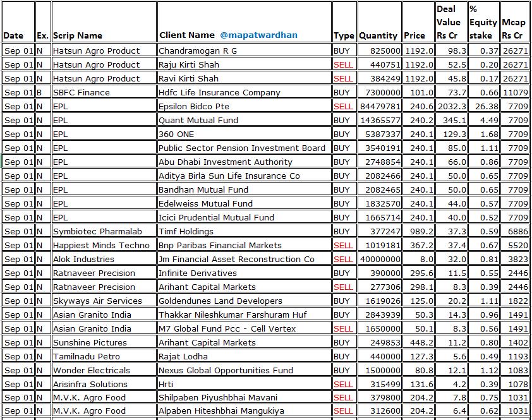Screen dimensions: 532x420
Task: Select the 'Happiest Minds Techno' cell
Action: [104, 245]
